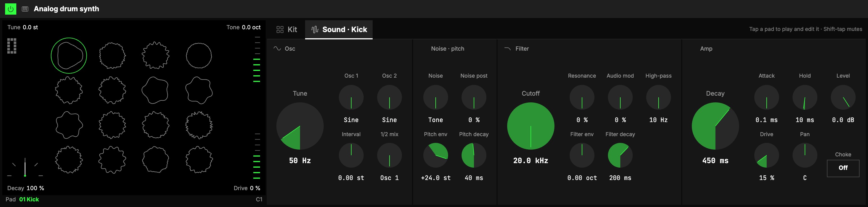Click the decay dial above Decay 100 %
This screenshot has height=207, width=868.
click(25, 167)
